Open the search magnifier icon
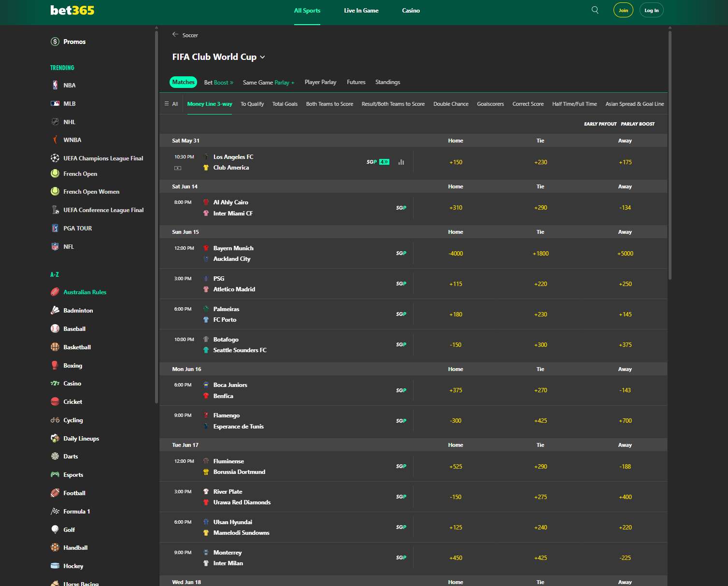728x586 pixels. 595,10
